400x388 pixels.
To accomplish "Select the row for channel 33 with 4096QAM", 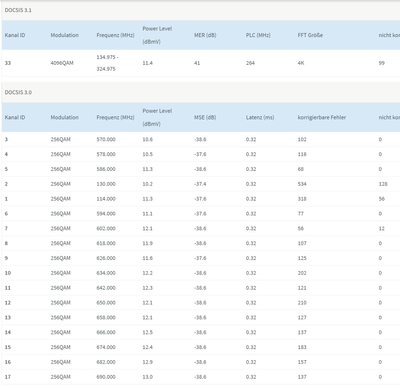I will pyautogui.click(x=201, y=63).
